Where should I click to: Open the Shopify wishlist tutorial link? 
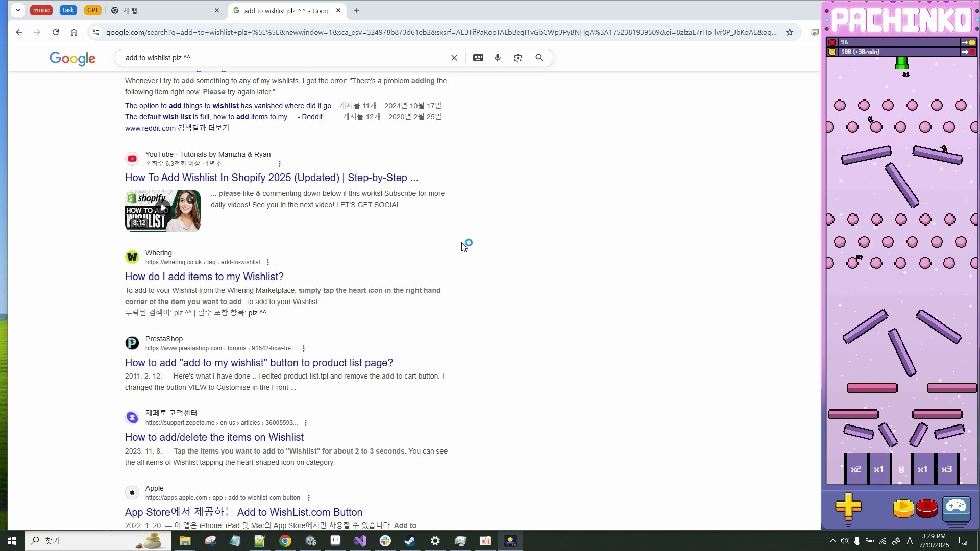point(272,178)
